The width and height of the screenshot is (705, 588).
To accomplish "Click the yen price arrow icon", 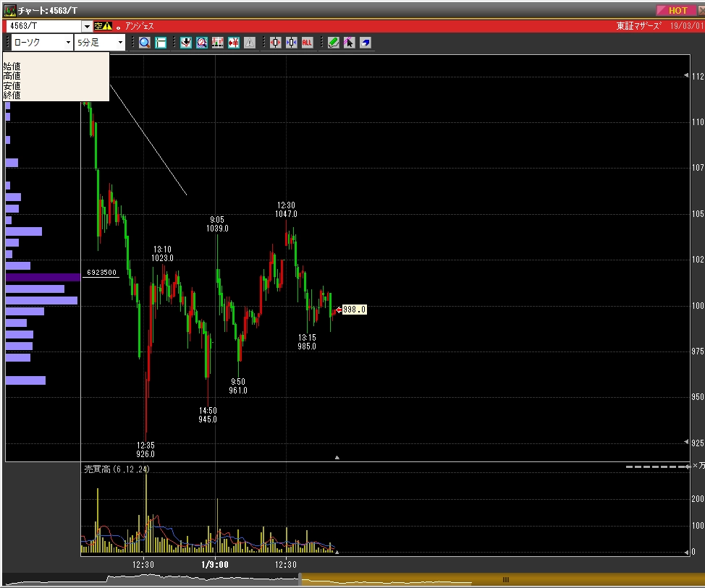I will 233,43.
